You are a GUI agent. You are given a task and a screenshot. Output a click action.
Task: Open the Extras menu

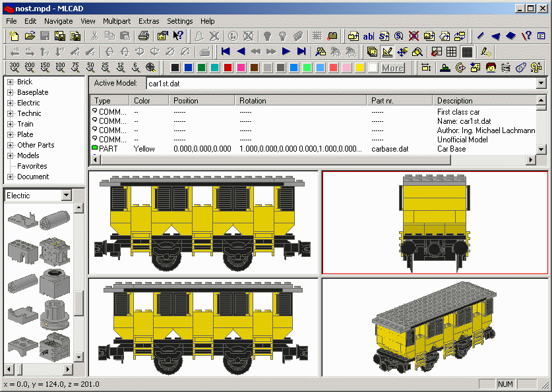tap(148, 21)
